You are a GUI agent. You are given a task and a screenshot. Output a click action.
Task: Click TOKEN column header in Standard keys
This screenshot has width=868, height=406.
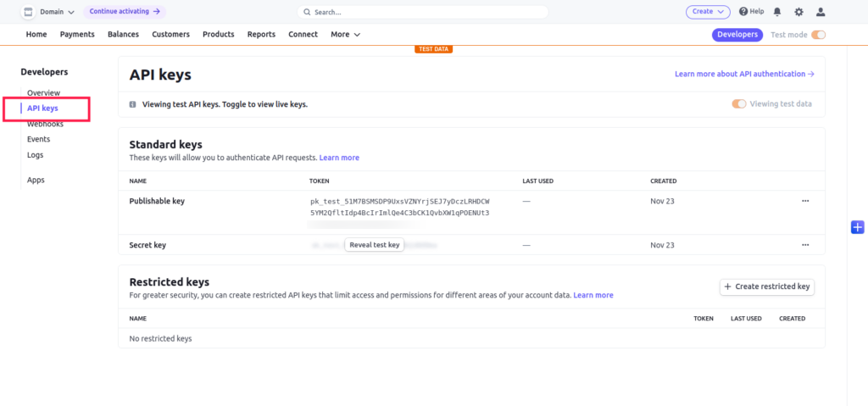click(x=320, y=181)
